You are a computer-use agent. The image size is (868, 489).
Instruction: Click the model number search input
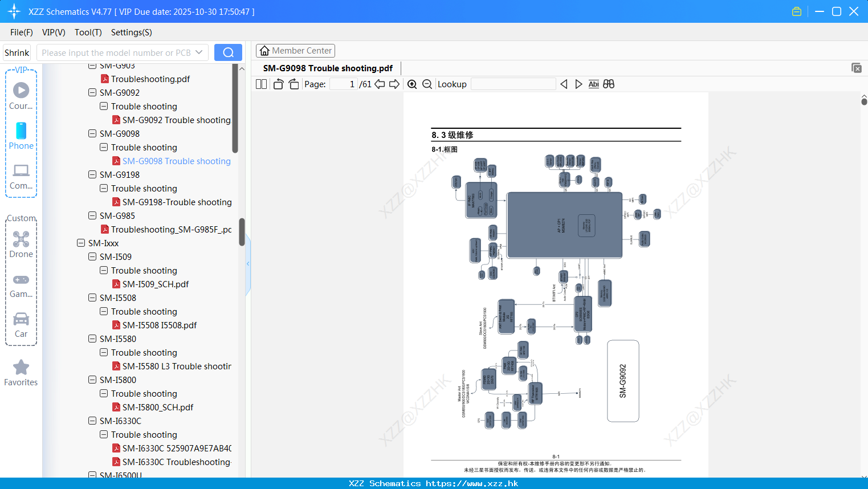click(x=116, y=52)
